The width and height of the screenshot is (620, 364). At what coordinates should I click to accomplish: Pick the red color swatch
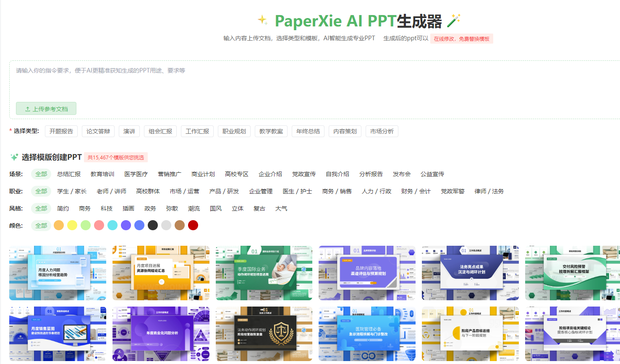(193, 226)
